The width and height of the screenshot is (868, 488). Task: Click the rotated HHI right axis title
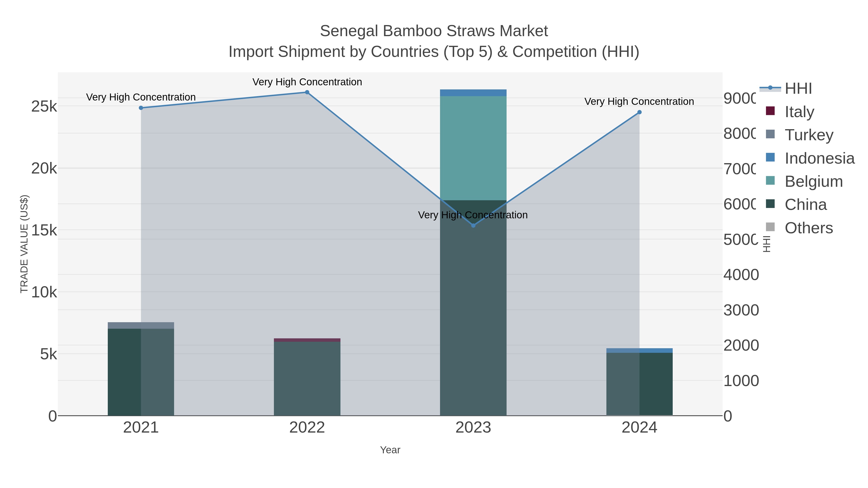pyautogui.click(x=767, y=244)
